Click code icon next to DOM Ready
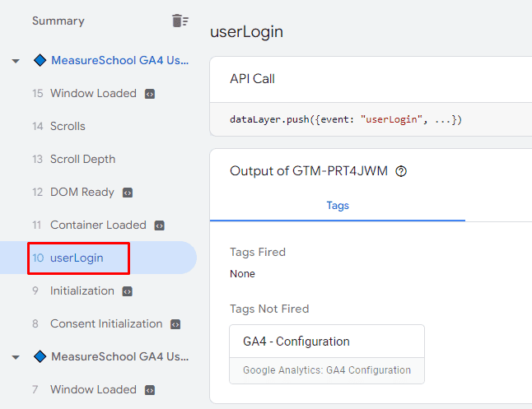Image resolution: width=532 pixels, height=409 pixels. [127, 193]
